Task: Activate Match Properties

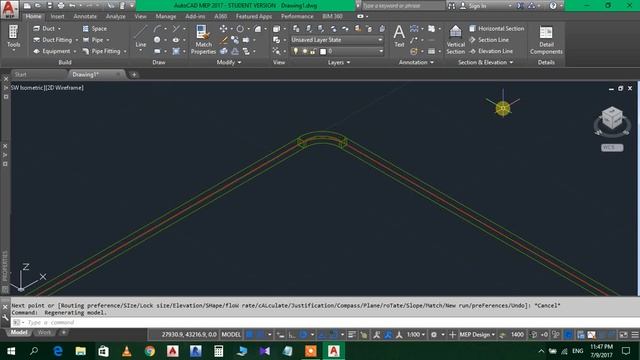Action: [203, 40]
